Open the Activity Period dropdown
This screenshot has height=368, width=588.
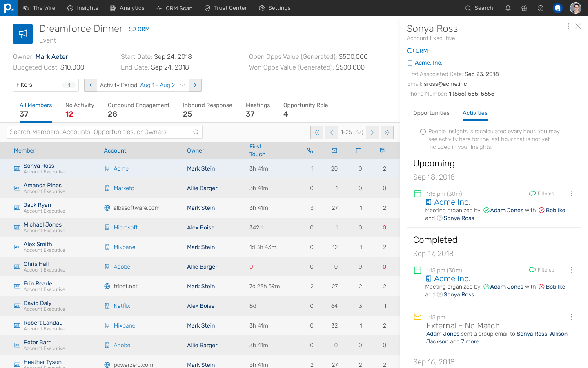[143, 85]
